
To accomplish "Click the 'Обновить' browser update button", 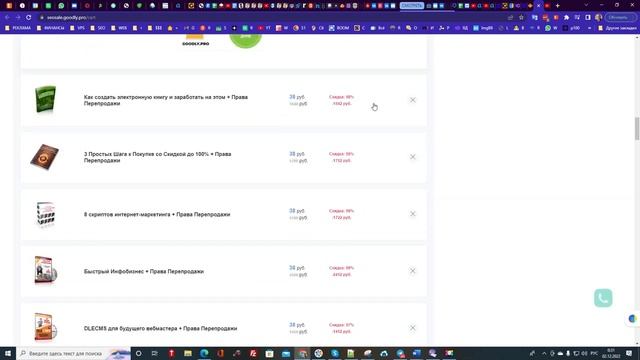I will point(619,18).
